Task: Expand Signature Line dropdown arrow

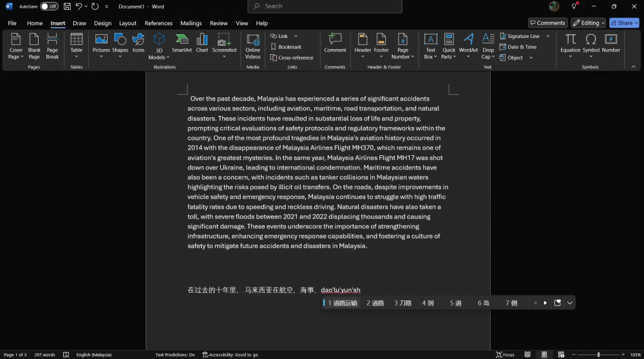Action: pos(548,36)
